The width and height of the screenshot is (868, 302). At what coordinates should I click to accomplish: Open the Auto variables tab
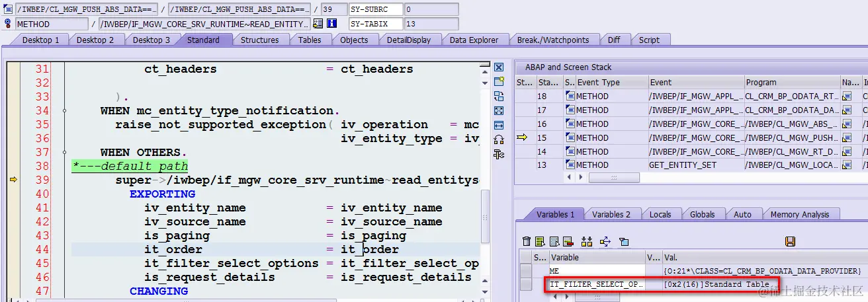pyautogui.click(x=742, y=214)
